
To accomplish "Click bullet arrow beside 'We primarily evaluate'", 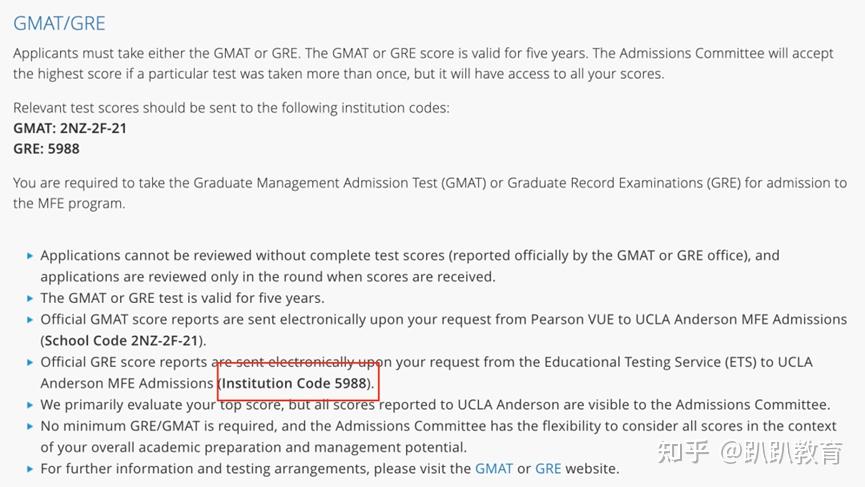I will [30, 405].
